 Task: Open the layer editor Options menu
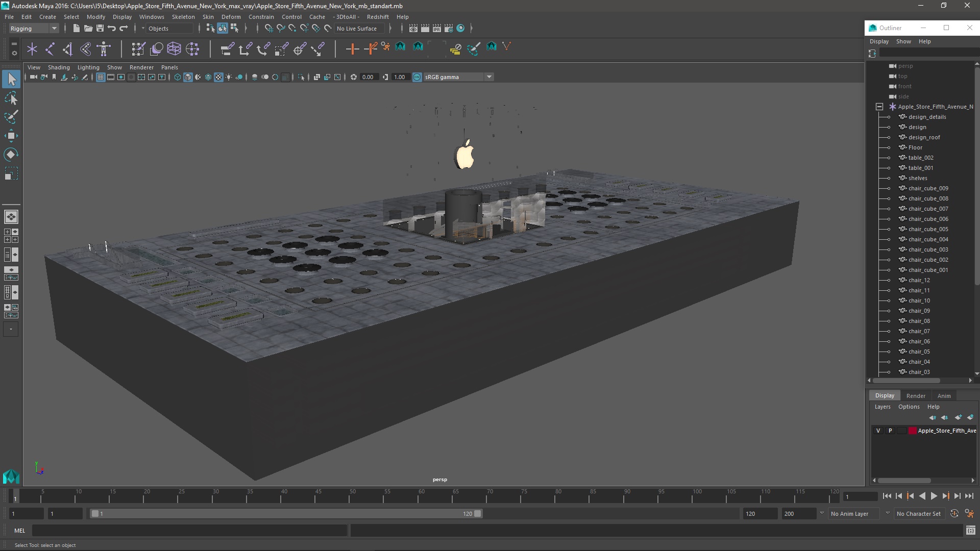click(909, 407)
